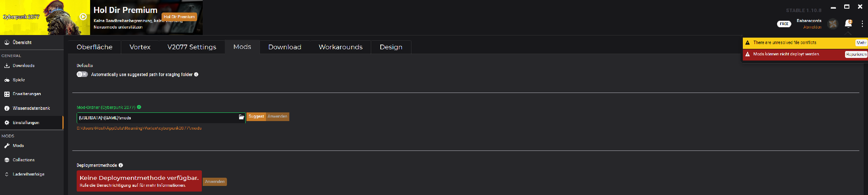Viewport: 868px width, 195px height.
Task: Click the play icon on game banner
Action: (83, 17)
